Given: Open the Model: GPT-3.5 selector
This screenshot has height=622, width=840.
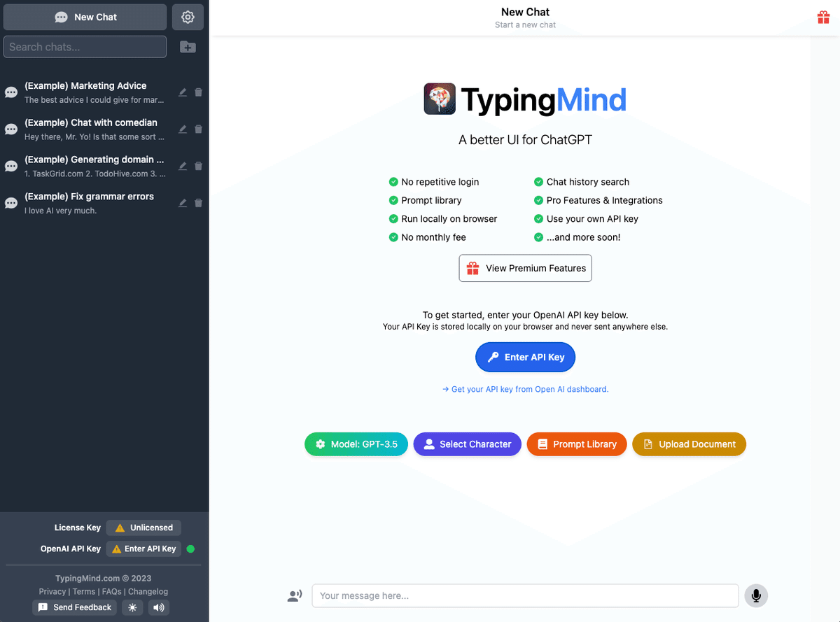Looking at the screenshot, I should click(x=356, y=444).
